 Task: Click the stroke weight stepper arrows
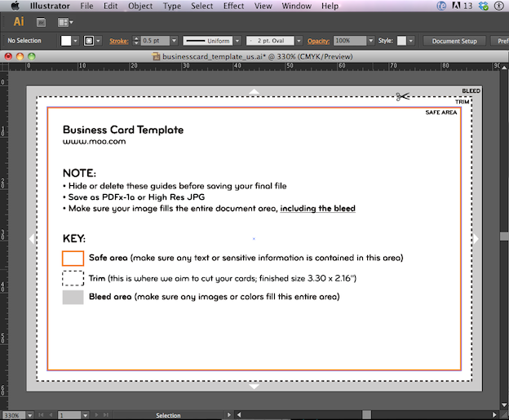136,41
